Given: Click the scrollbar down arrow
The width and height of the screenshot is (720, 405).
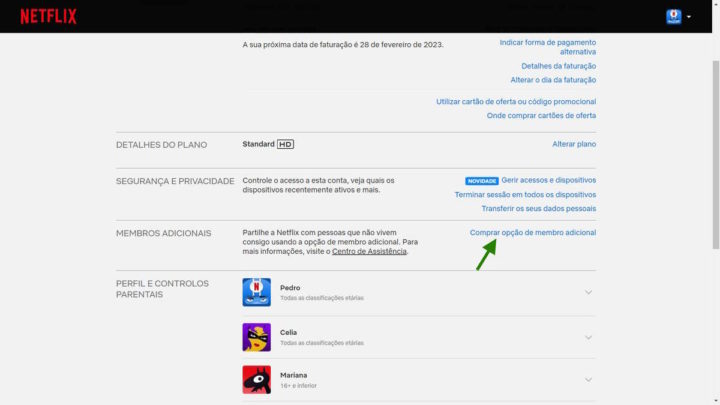Looking at the screenshot, I should coord(715,401).
